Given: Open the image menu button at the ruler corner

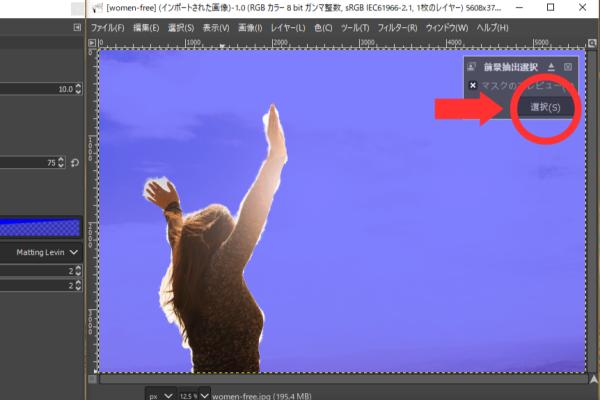Looking at the screenshot, I should pos(92,43).
